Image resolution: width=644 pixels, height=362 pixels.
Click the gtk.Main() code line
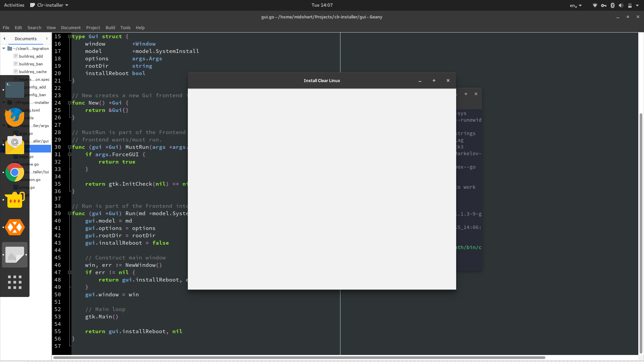click(x=102, y=317)
